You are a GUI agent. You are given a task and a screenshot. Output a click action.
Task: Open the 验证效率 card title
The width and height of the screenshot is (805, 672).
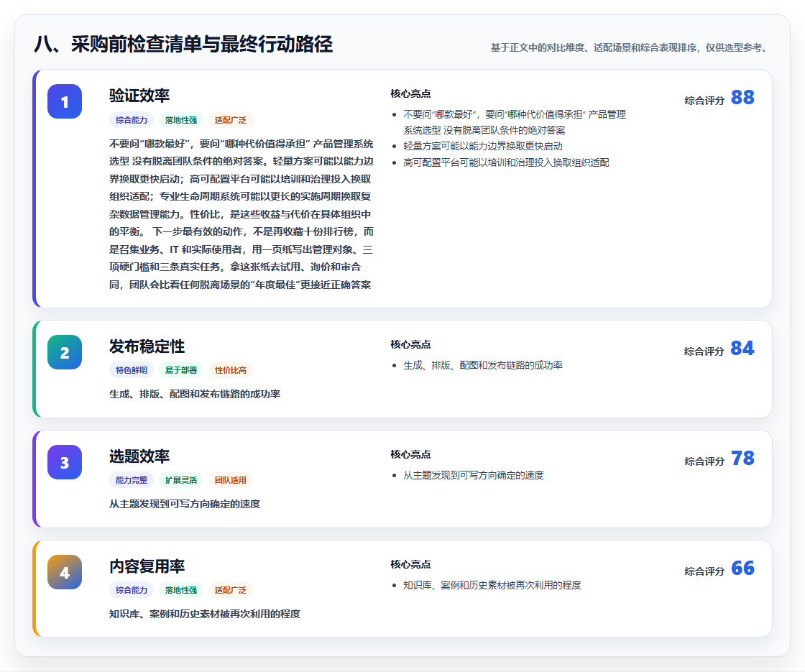[x=139, y=96]
